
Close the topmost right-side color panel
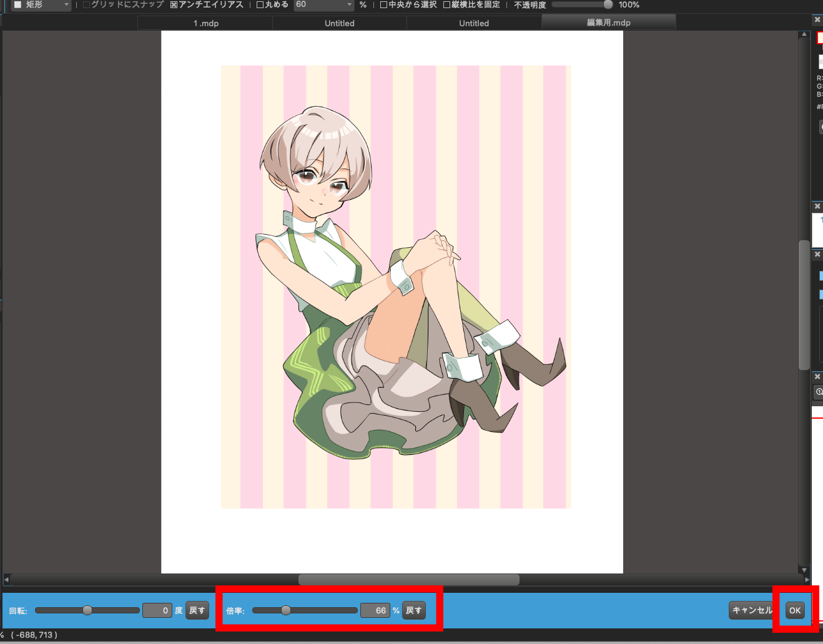[x=817, y=20]
